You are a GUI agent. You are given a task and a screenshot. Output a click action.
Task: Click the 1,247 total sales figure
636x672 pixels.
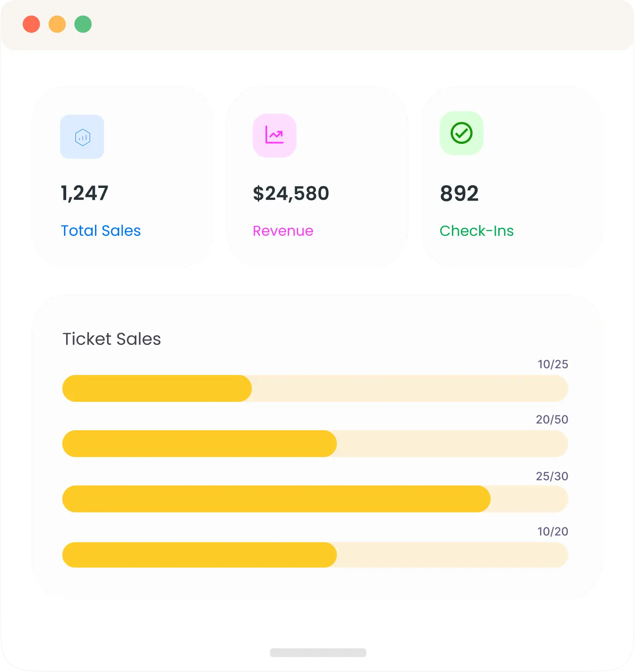tap(85, 193)
